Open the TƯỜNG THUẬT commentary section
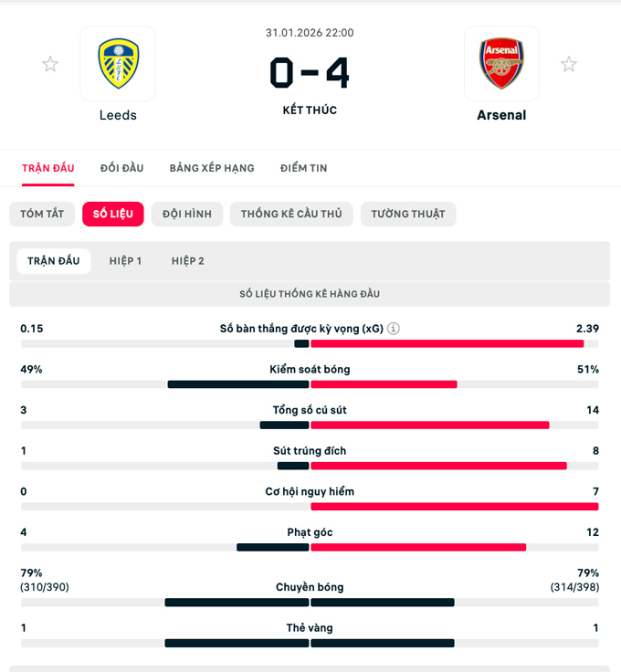 pos(408,214)
